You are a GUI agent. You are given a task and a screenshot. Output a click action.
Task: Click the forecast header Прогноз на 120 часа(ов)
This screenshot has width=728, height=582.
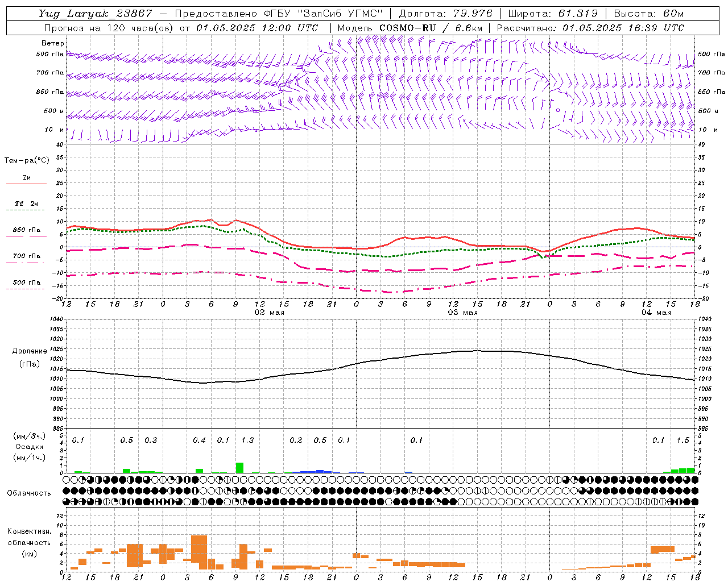pyautogui.click(x=110, y=28)
